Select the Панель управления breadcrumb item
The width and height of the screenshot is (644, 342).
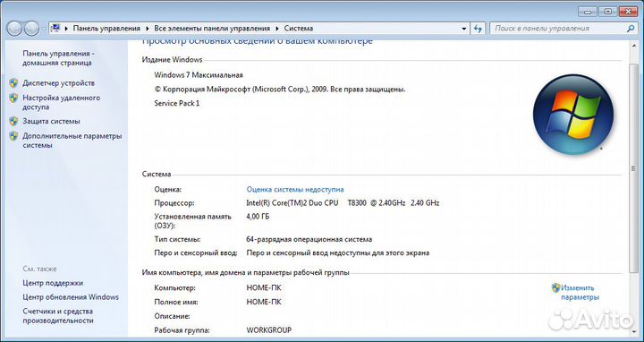coord(106,29)
